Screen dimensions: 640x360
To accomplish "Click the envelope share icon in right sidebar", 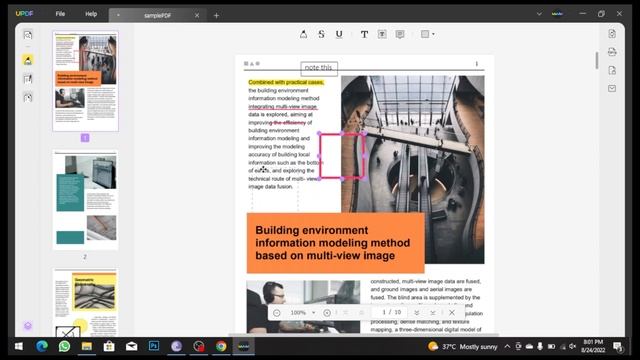I will coord(612,88).
